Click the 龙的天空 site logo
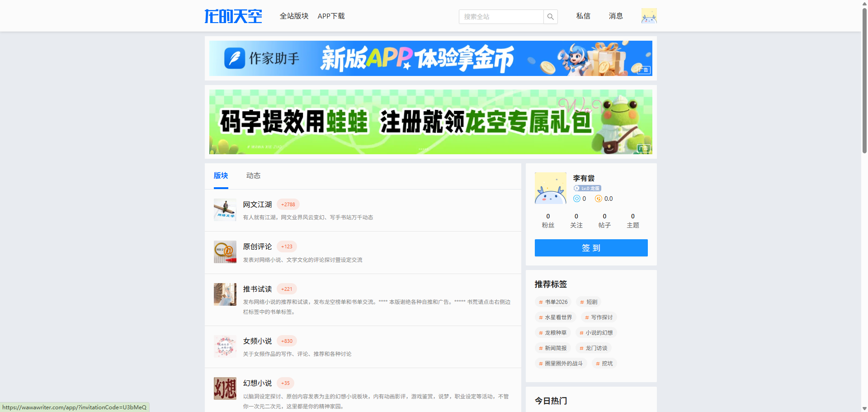Image resolution: width=868 pixels, height=412 pixels. (233, 16)
